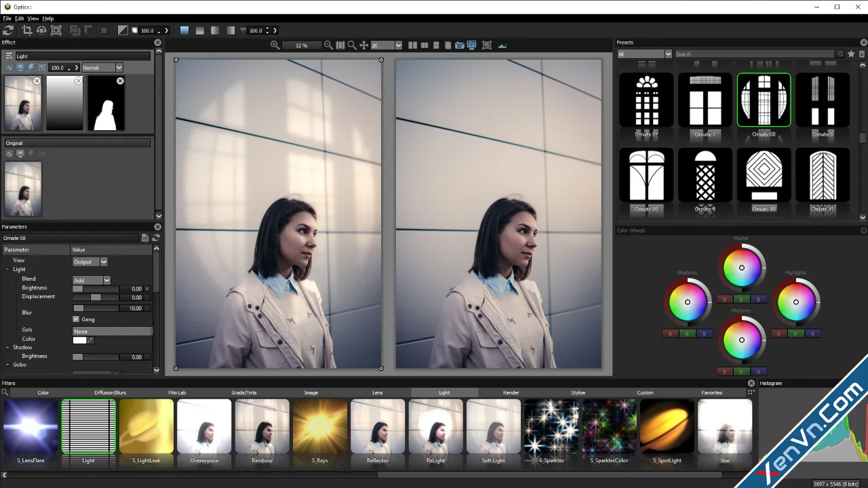The image size is (868, 488).
Task: Click the zoom in magnifier above the viewer
Action: (x=275, y=45)
